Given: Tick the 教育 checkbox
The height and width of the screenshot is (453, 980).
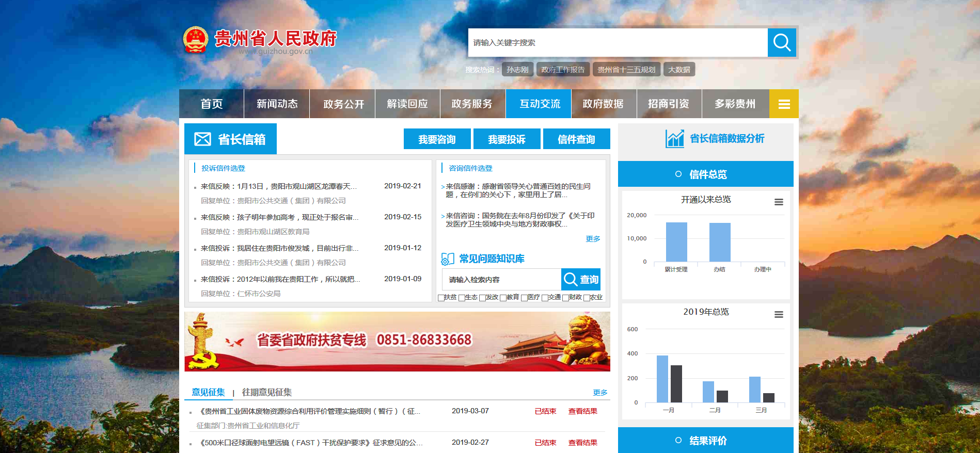Looking at the screenshot, I should point(503,298).
